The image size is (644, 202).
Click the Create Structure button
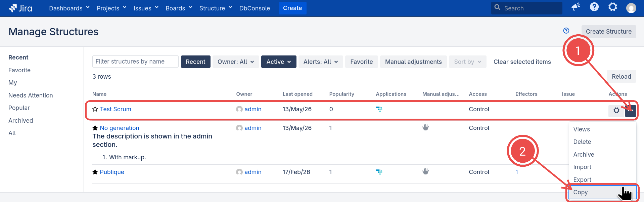click(609, 32)
